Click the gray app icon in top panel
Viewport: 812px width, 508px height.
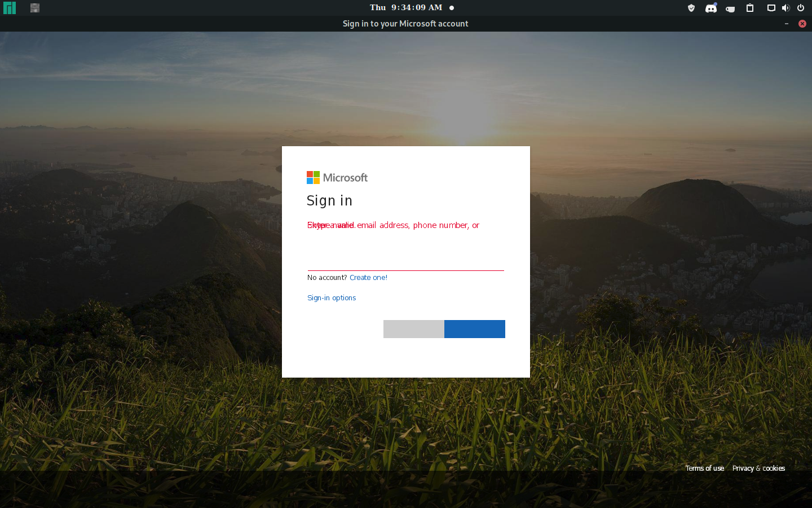click(x=35, y=8)
